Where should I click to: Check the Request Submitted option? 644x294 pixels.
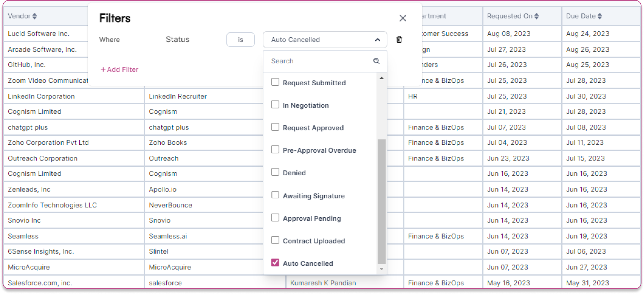(275, 82)
